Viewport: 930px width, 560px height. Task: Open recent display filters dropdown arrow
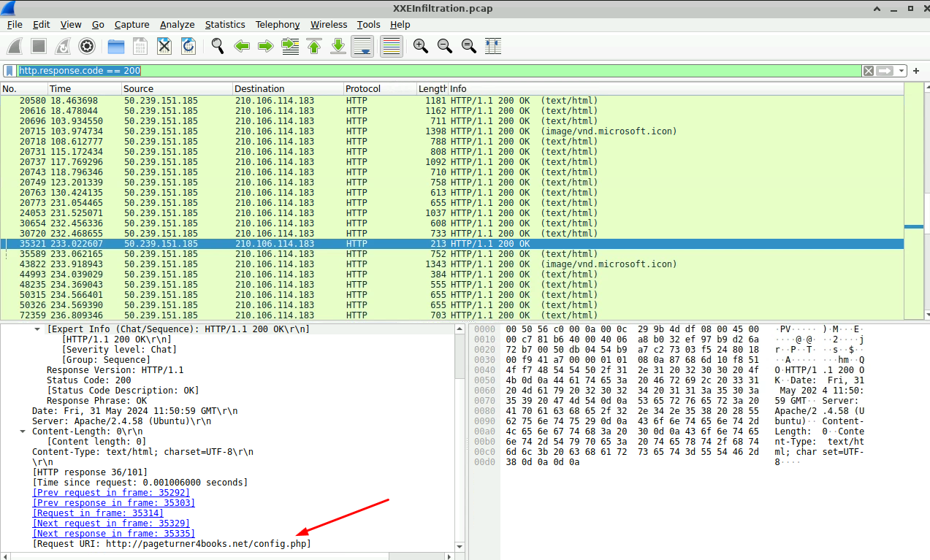tap(902, 71)
